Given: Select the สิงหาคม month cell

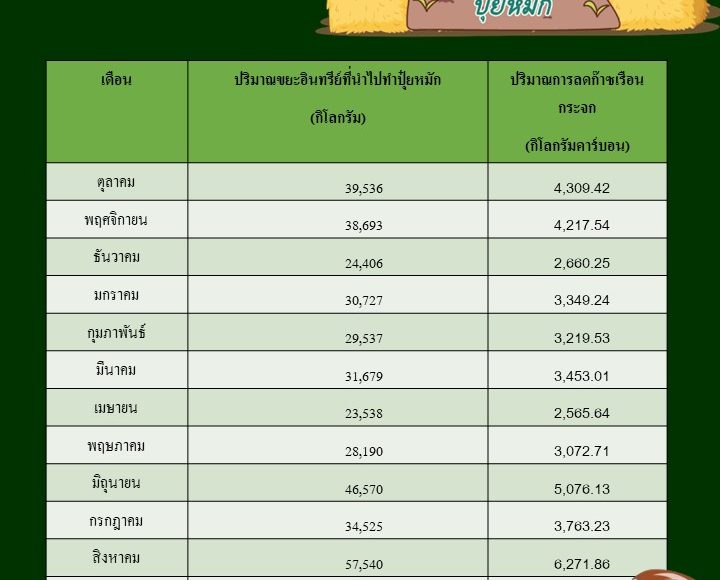Looking at the screenshot, I should click(117, 558).
